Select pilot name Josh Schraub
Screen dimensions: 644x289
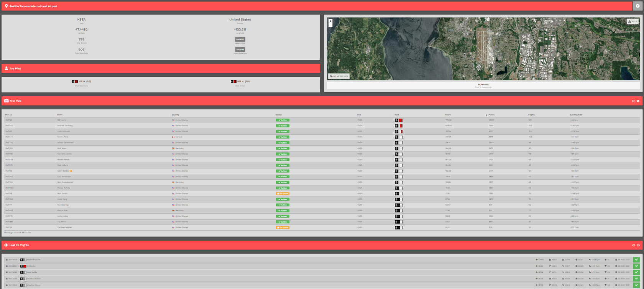[x=63, y=131]
